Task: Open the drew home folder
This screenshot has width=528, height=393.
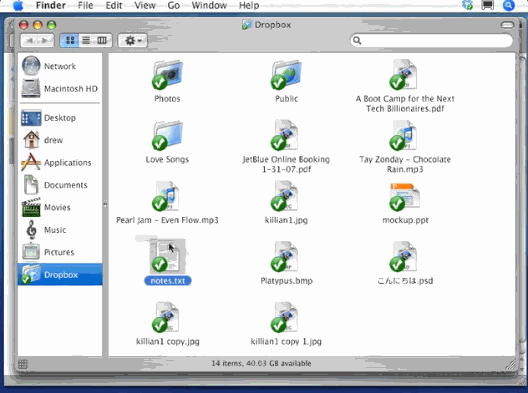Action: click(x=60, y=140)
